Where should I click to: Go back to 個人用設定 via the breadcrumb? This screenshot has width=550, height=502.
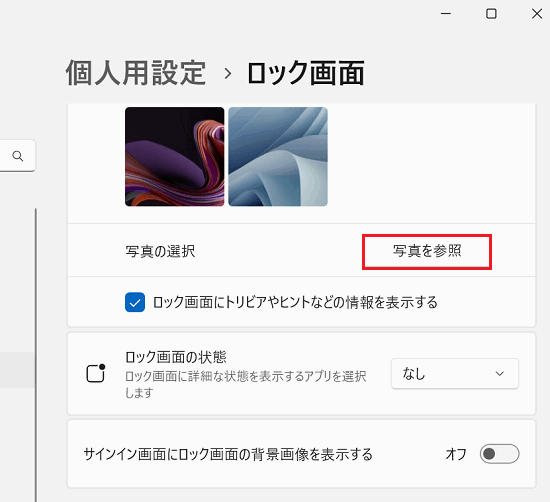[136, 73]
